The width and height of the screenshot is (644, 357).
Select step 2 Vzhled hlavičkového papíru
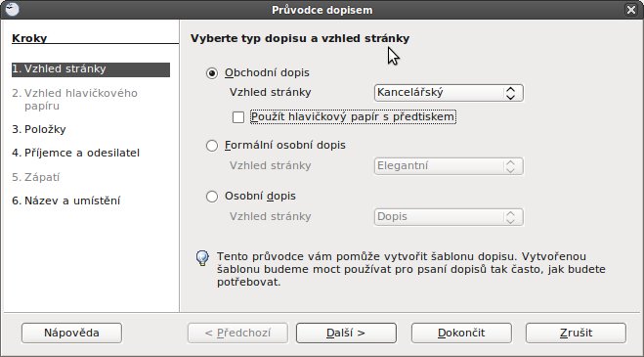(74, 100)
